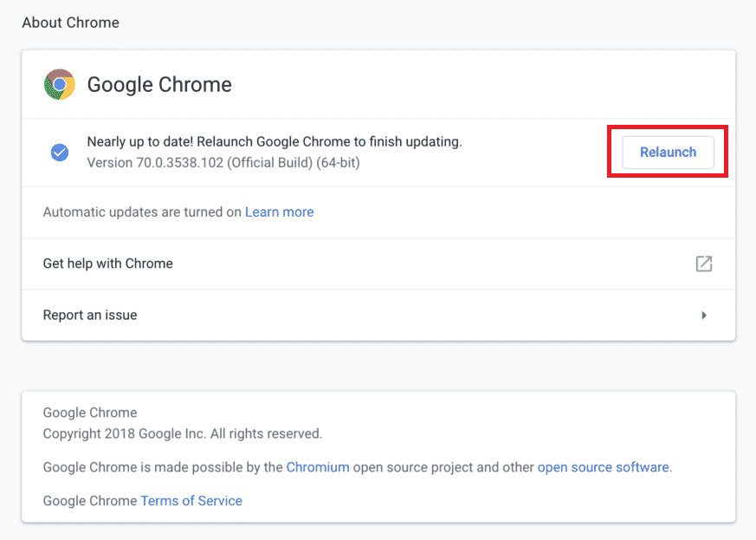Follow the open source software link
This screenshot has height=540, width=756.
pos(603,467)
